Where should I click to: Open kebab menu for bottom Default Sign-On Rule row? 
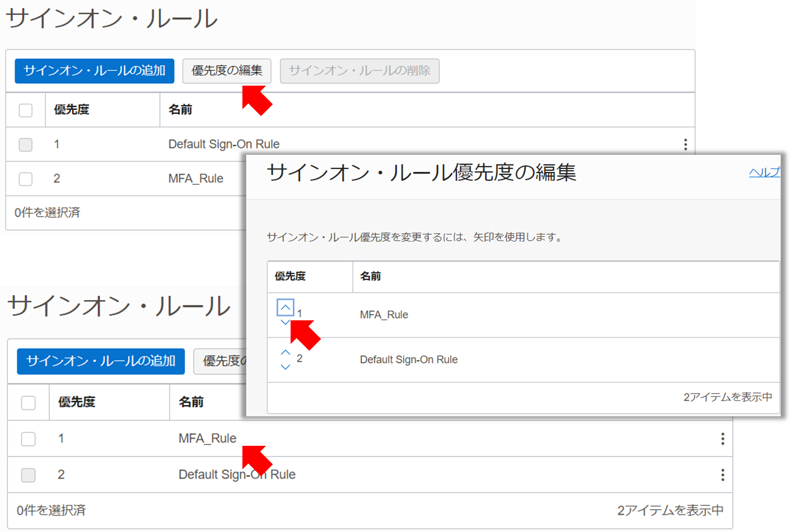click(722, 475)
